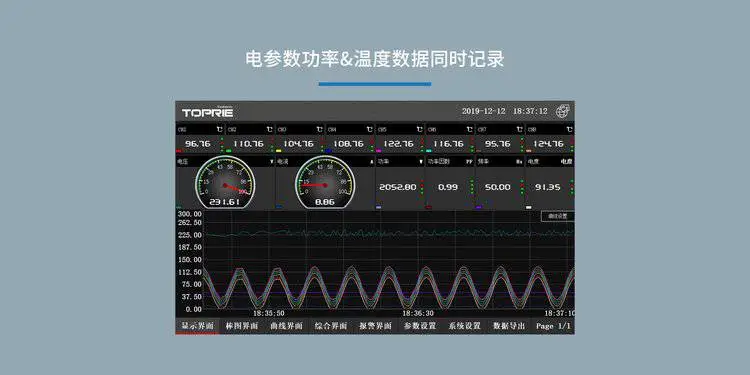Click the TOPRIE logo
Image resolution: width=750 pixels, height=375 pixels.
tap(207, 112)
